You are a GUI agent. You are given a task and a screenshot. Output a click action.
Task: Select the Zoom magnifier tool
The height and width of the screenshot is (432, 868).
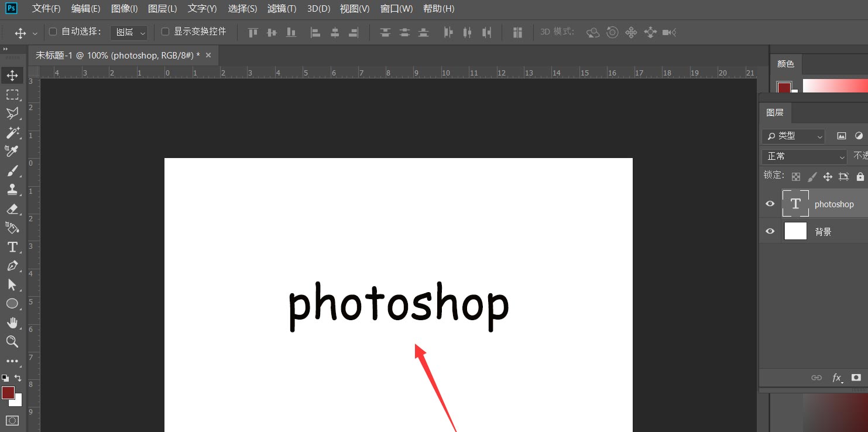12,342
